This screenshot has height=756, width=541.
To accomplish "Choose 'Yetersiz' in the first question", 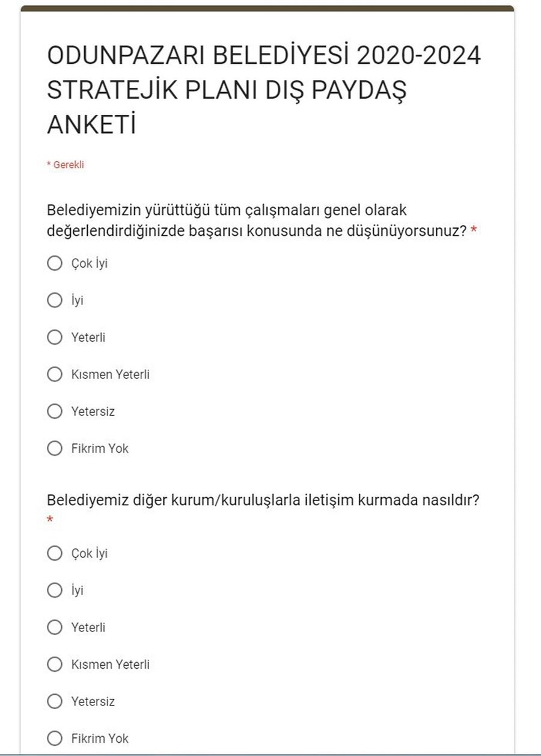I will [55, 411].
